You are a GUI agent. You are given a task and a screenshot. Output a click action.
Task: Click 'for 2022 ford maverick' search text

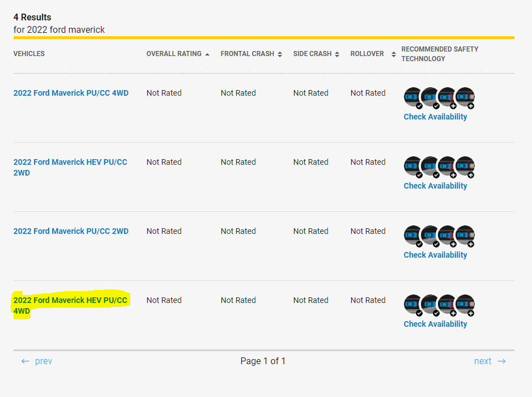(59, 30)
